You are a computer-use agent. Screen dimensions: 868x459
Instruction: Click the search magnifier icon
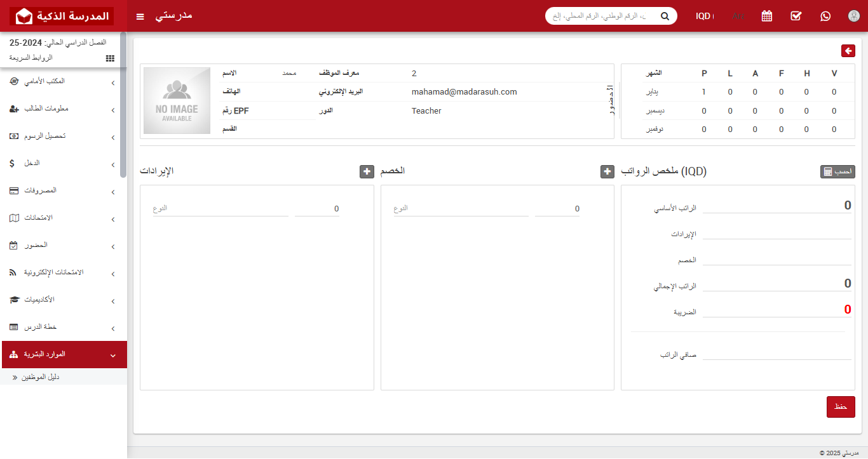click(665, 16)
